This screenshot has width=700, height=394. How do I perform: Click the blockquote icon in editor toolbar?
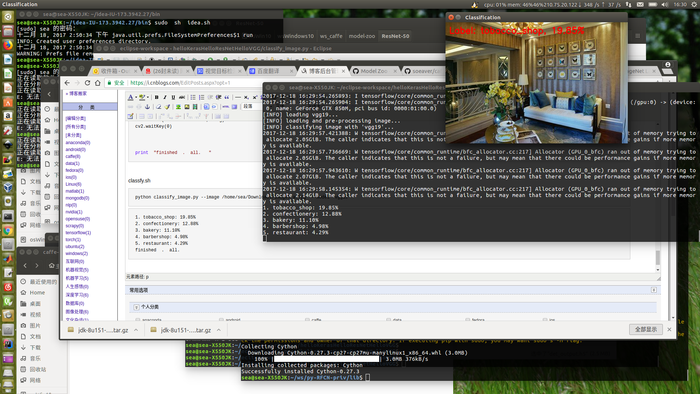click(x=227, y=97)
